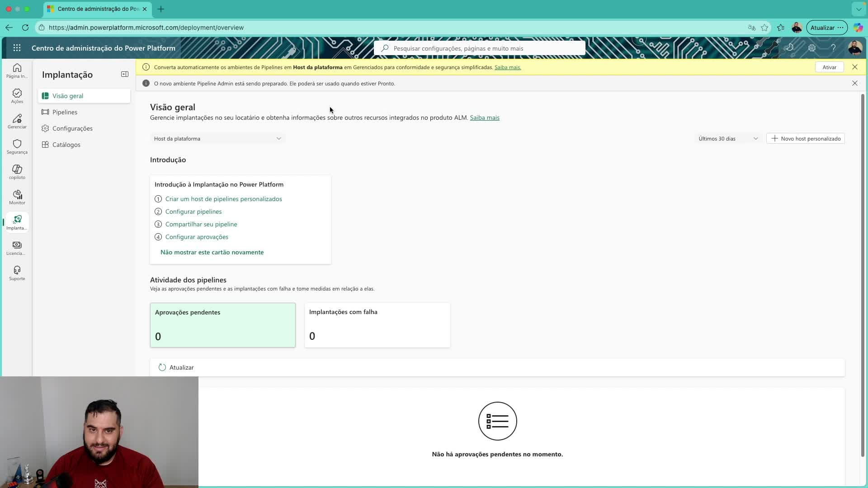Click the Novo host personalizado button

(x=805, y=138)
